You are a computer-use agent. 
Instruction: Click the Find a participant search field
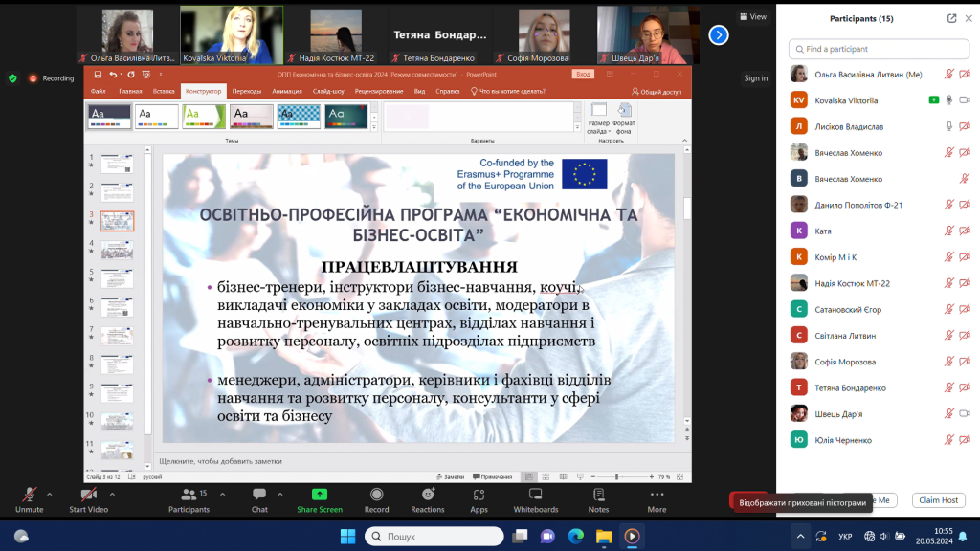(x=879, y=49)
